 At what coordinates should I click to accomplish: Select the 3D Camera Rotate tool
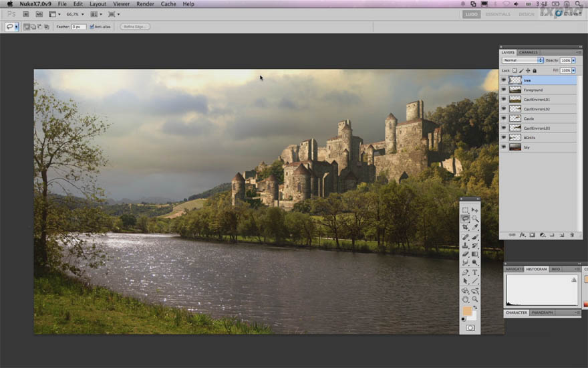click(x=475, y=291)
